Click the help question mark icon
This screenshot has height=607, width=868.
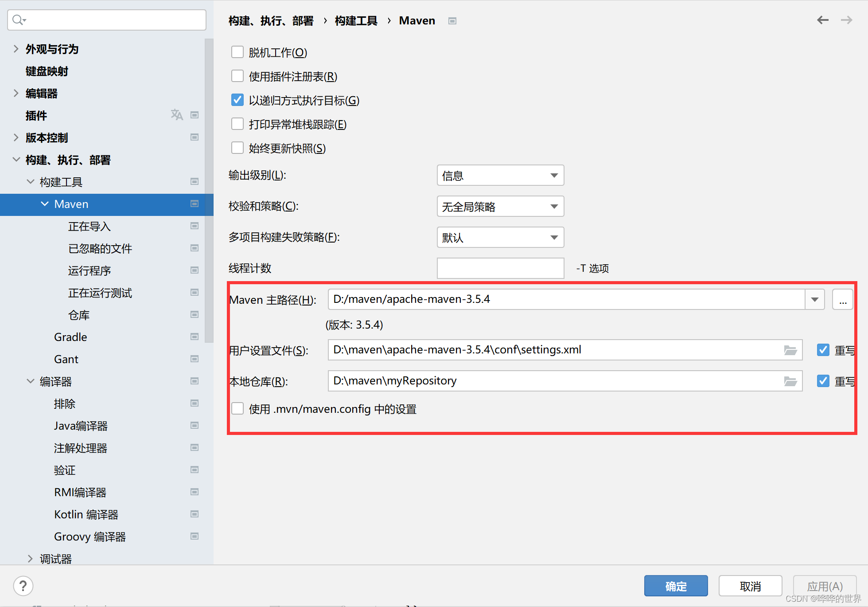pyautogui.click(x=23, y=586)
